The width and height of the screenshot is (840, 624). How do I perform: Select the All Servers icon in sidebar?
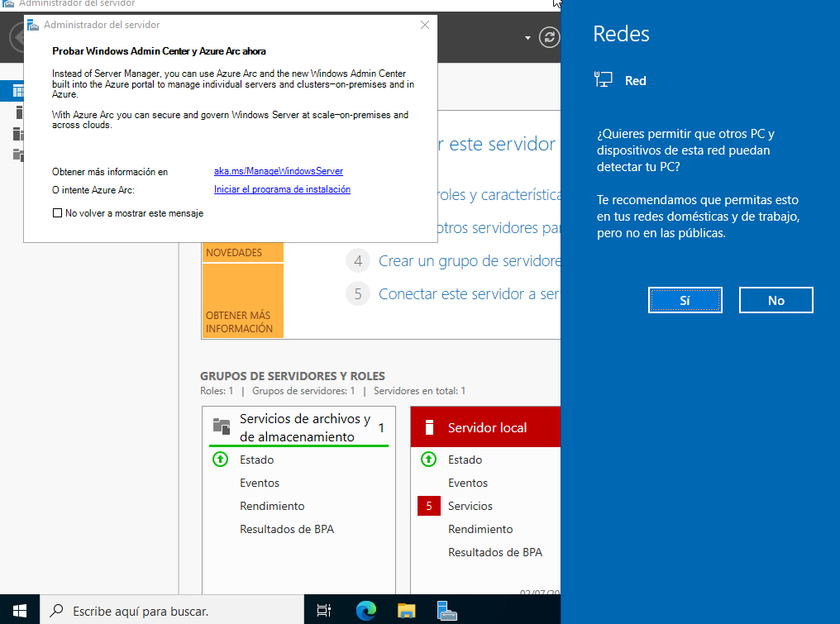pyautogui.click(x=18, y=133)
